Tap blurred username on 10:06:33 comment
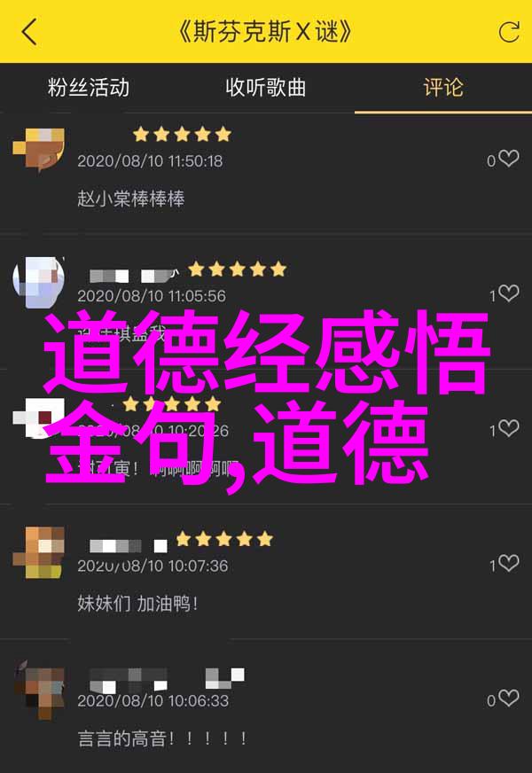Viewport: 532px width, 773px height. pyautogui.click(x=167, y=679)
